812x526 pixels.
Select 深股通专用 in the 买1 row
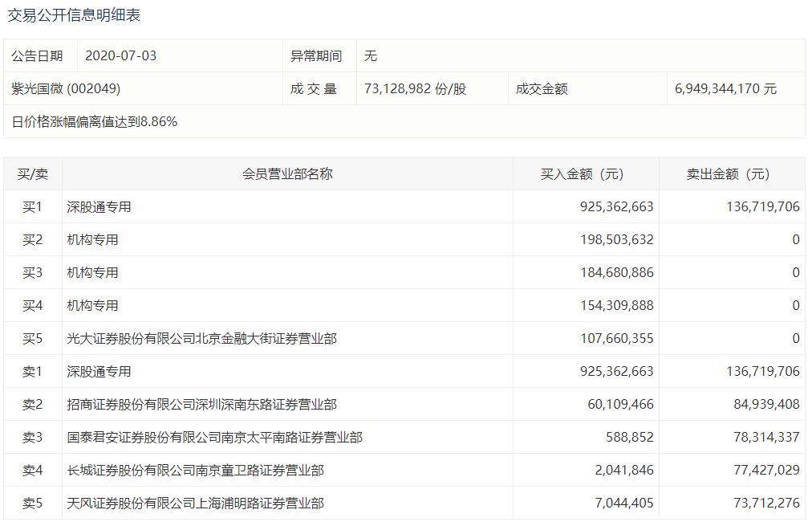tap(99, 207)
